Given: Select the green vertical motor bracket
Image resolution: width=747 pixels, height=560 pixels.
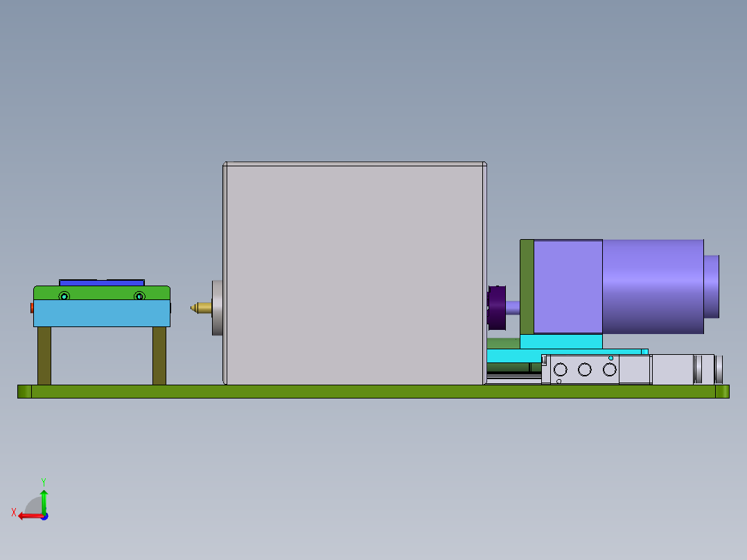Looking at the screenshot, I should point(527,287).
